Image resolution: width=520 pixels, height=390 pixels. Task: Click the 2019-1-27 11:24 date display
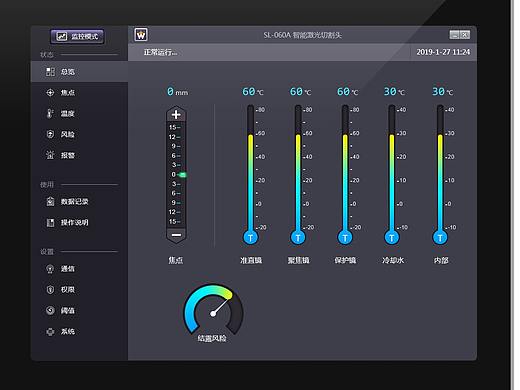tap(443, 52)
